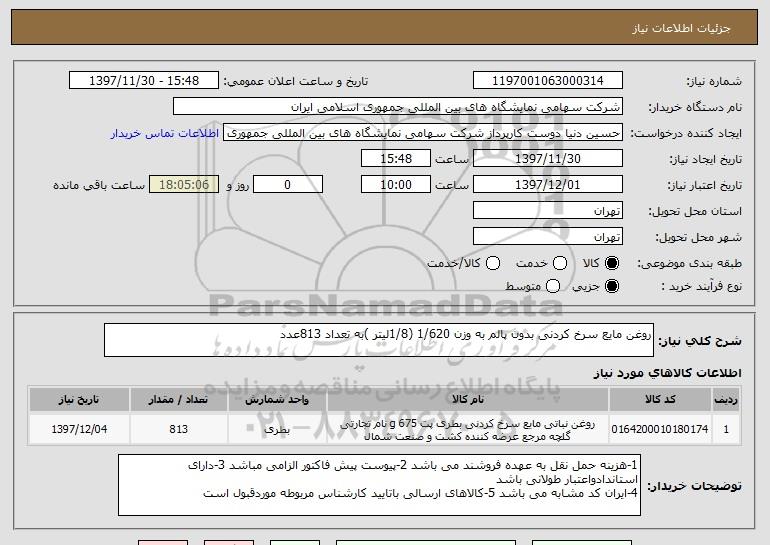Click the validity date field 1397/12/01
This screenshot has width=770, height=545.
click(548, 185)
